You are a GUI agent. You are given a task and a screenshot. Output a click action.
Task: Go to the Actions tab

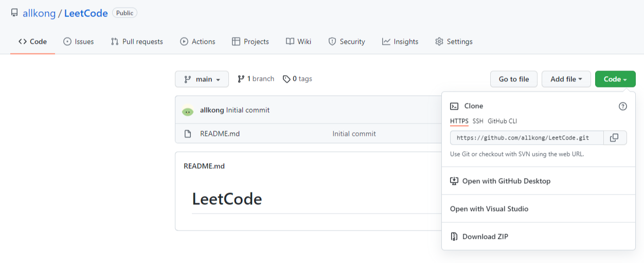click(198, 42)
